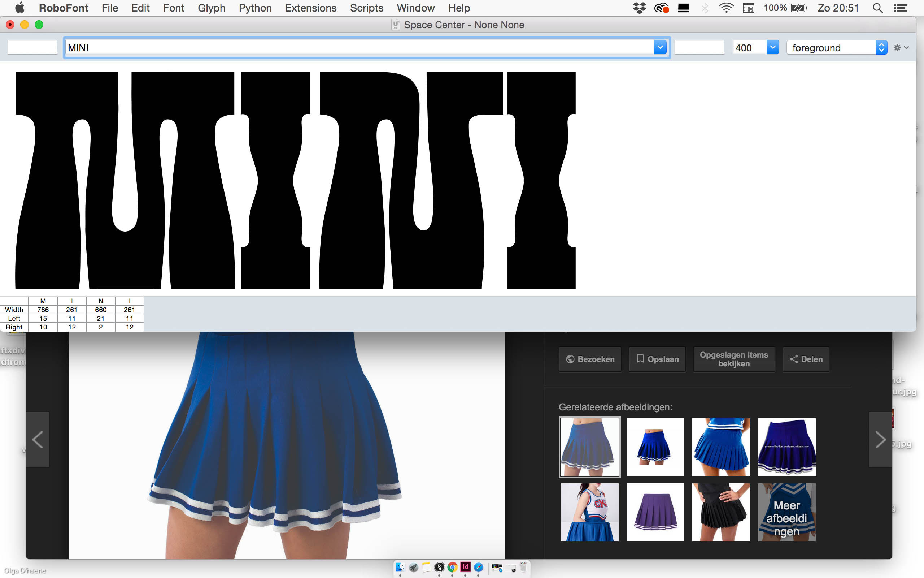This screenshot has height=578, width=924.
Task: Click Opgeslagen items bekijken button
Action: [734, 359]
